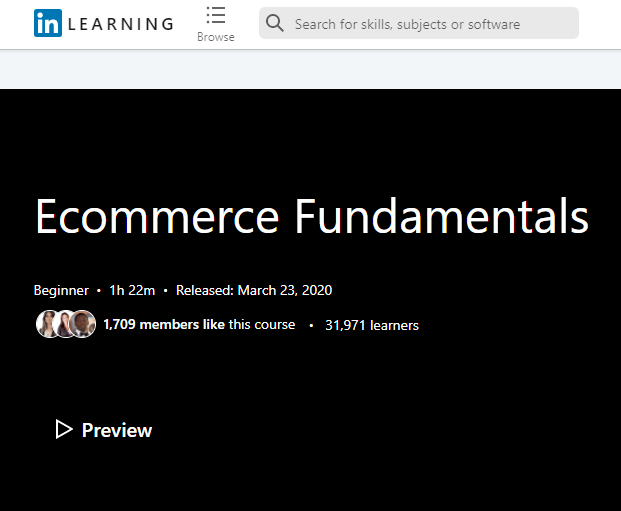Click 'Released: March 23, 2020' text

254,290
